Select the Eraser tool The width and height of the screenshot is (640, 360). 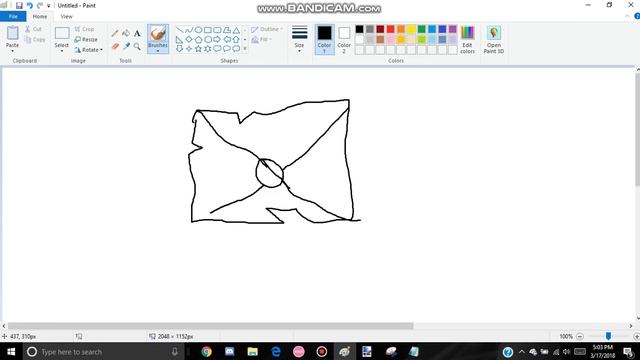tap(115, 47)
